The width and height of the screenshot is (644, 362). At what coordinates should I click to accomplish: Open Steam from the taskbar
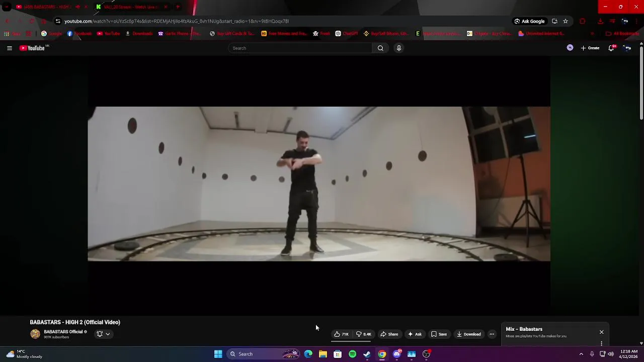[x=367, y=354]
